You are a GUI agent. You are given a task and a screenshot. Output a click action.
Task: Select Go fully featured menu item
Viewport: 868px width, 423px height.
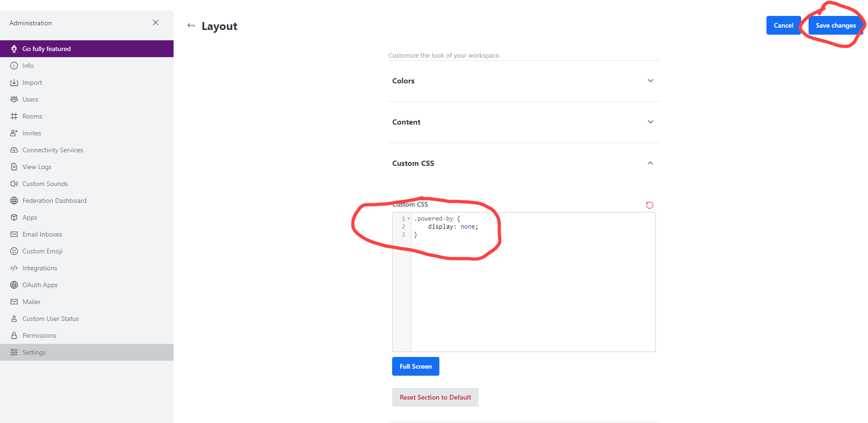pos(46,49)
